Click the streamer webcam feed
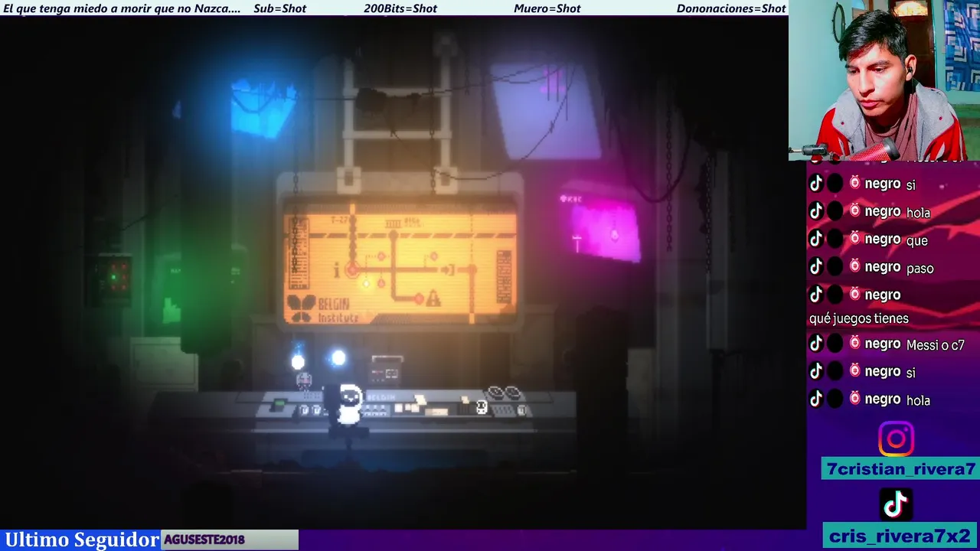Screen dimensions: 980x551 point(884,80)
